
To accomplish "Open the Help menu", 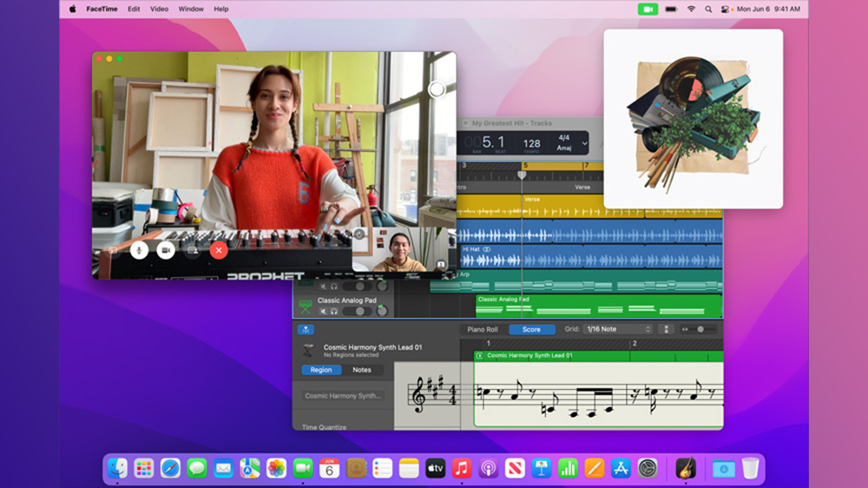I will pyautogui.click(x=220, y=9).
